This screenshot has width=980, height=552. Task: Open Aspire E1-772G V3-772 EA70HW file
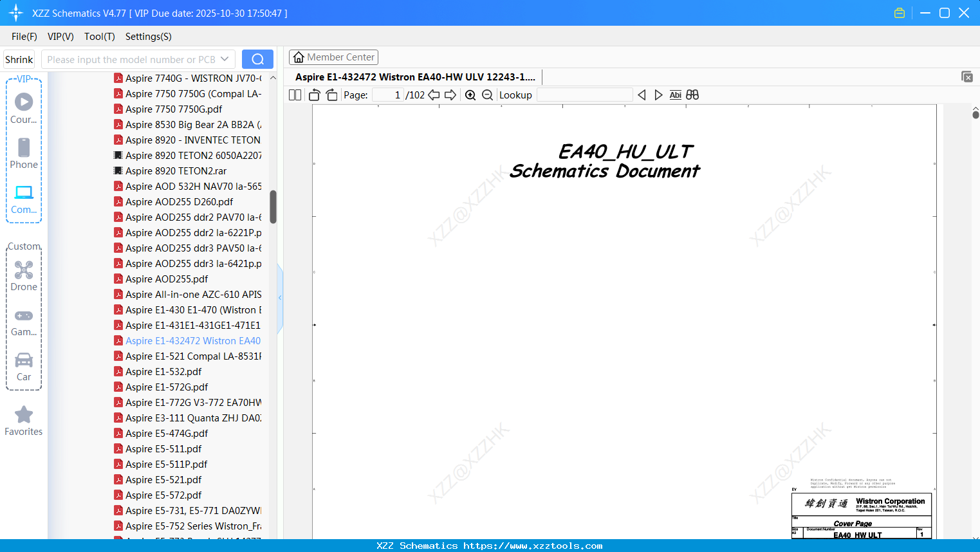coord(188,403)
